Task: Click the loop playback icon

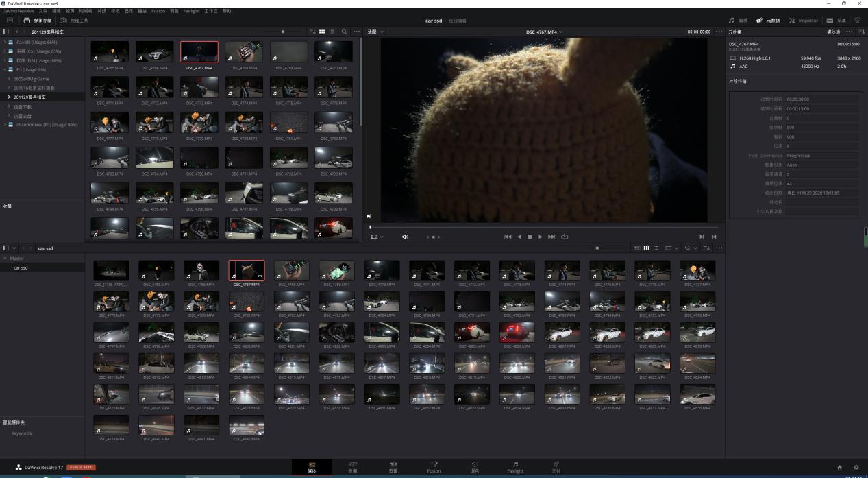Action: (x=565, y=237)
